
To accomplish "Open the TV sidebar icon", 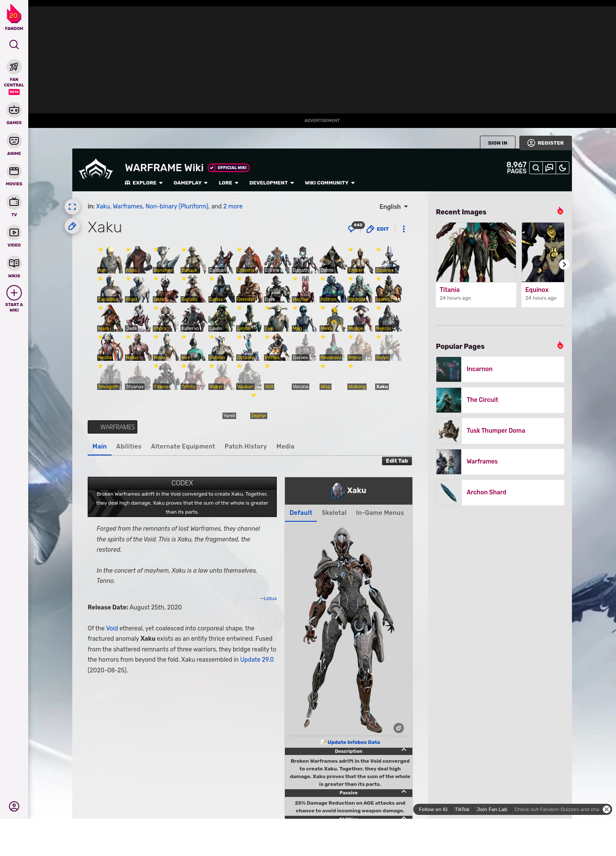I will click(x=14, y=202).
